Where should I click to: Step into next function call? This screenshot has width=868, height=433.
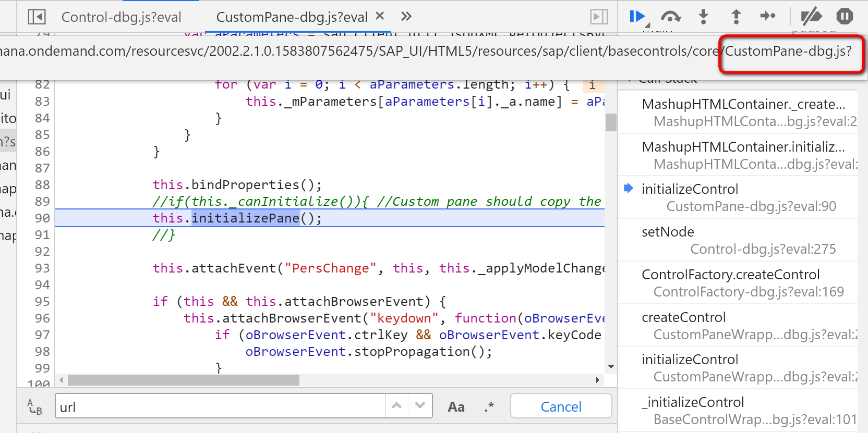(x=704, y=17)
